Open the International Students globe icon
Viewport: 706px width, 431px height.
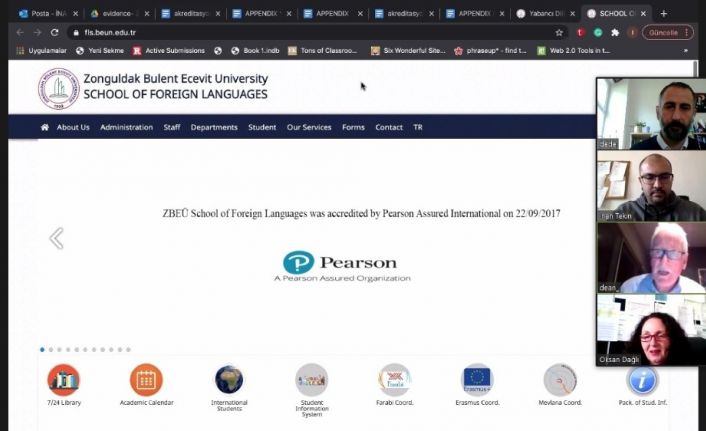(229, 380)
